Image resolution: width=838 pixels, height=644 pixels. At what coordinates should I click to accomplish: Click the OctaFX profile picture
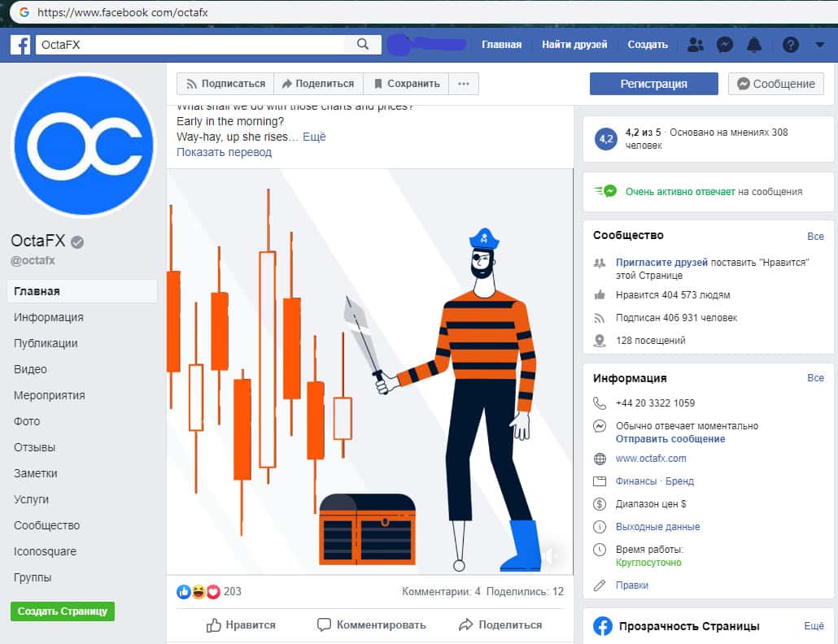point(83,146)
